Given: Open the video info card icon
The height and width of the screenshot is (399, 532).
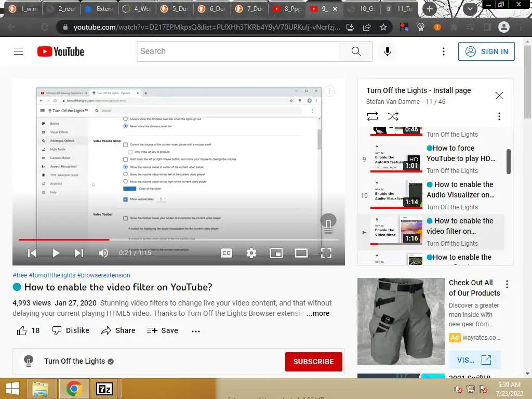Looking at the screenshot, I should coord(329,91).
